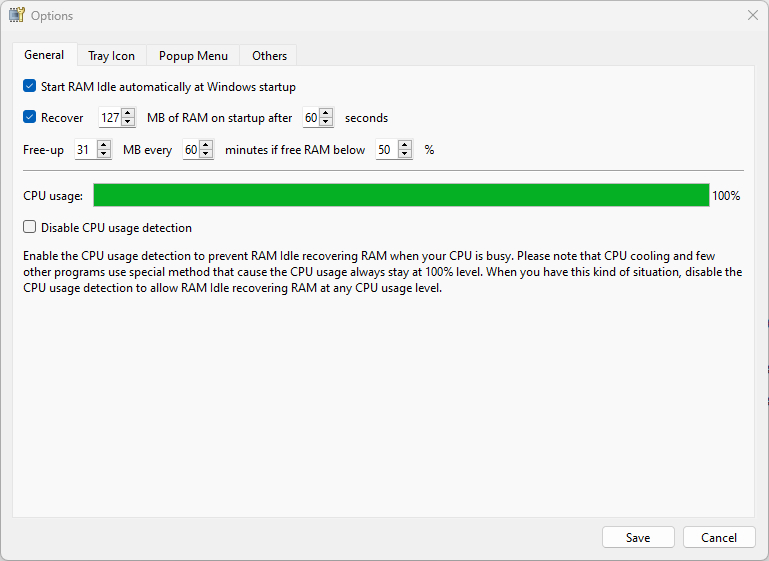The height and width of the screenshot is (561, 769).
Task: Click the 'minutes if free RAM below' label
Action: coord(295,150)
